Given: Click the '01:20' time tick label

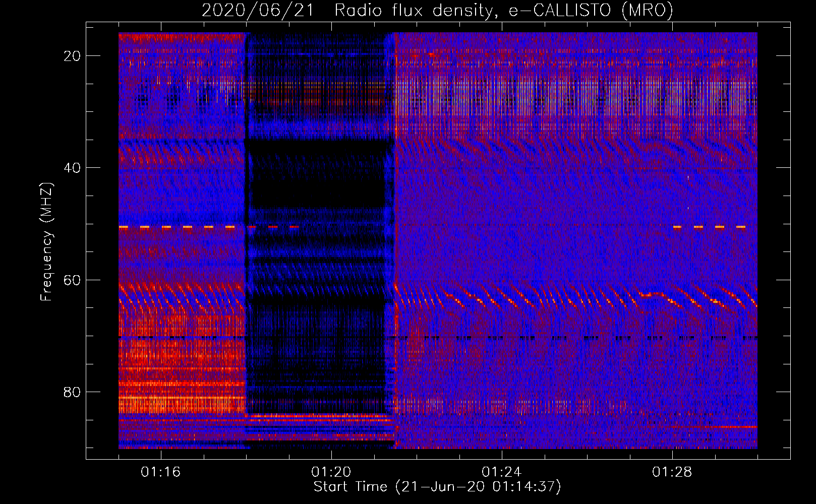Looking at the screenshot, I should (331, 472).
